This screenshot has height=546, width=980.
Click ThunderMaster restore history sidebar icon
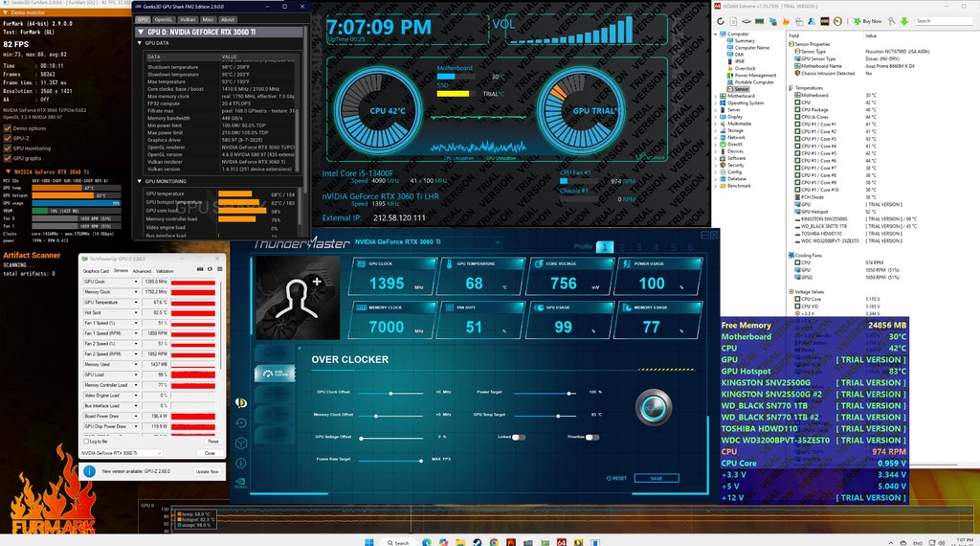click(x=241, y=422)
